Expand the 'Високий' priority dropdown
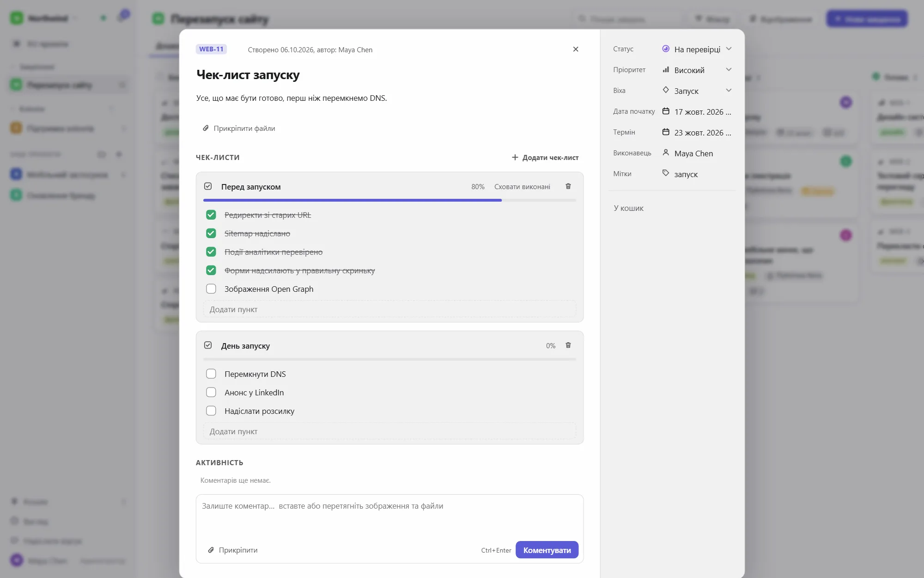Viewport: 924px width, 578px height. coord(697,70)
